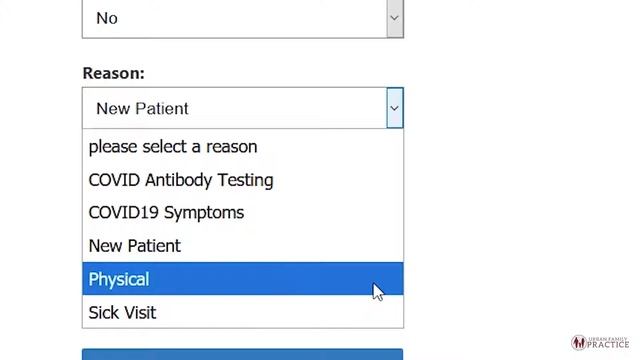Viewport: 640px width, 360px height.
Task: Collapse the Reason dropdown showing New Patient
Action: coord(243,108)
